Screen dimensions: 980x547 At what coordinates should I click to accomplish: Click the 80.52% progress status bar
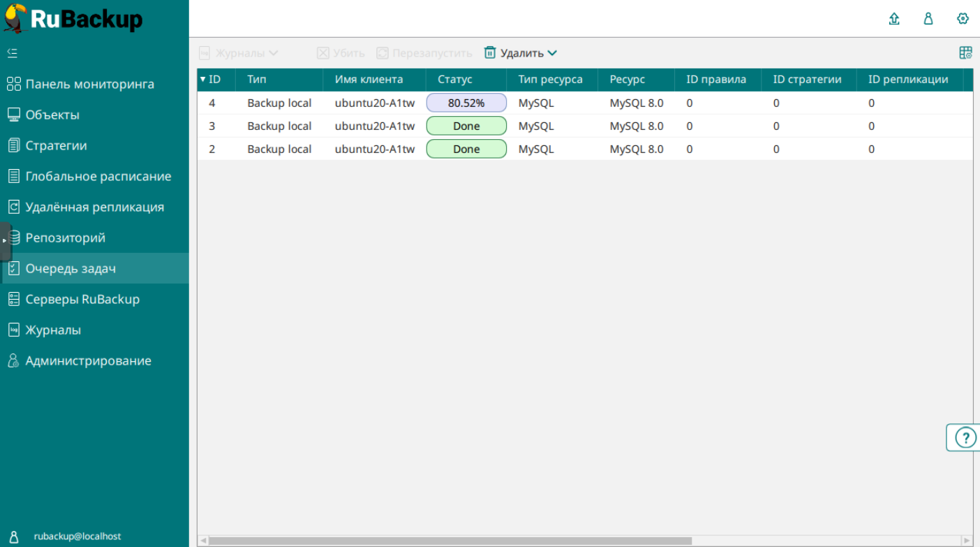click(x=466, y=103)
